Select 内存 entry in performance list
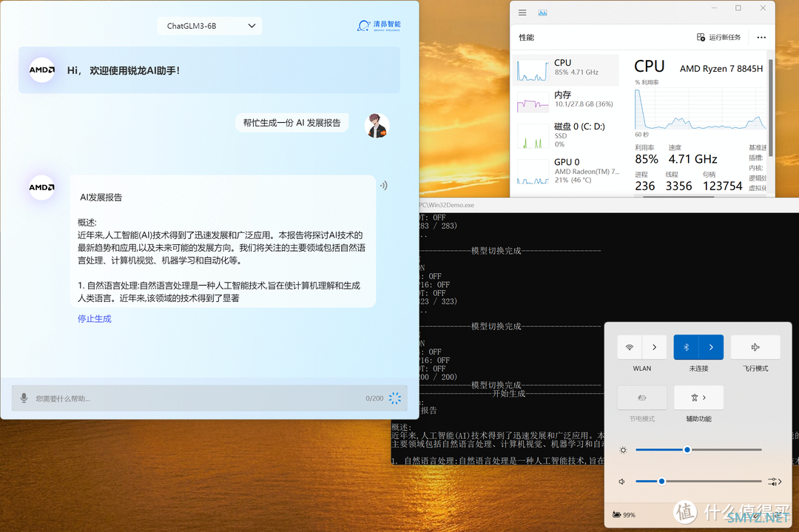Image resolution: width=799 pixels, height=532 pixels. [566, 100]
